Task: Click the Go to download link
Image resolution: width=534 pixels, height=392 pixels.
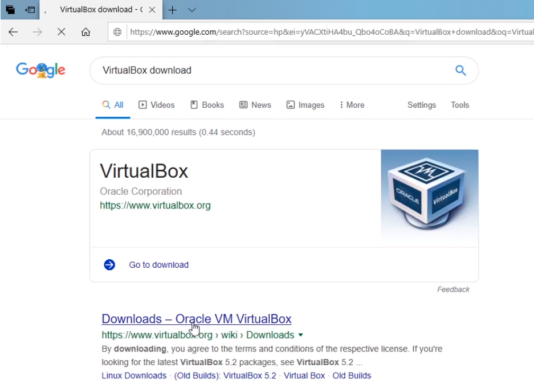Action: click(x=158, y=264)
